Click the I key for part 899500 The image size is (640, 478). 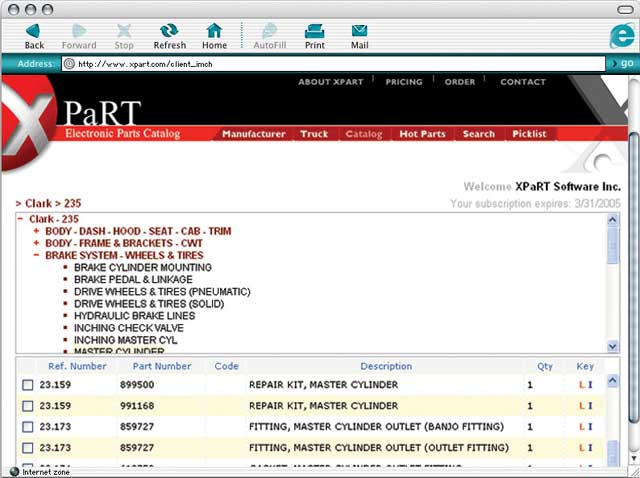(590, 385)
